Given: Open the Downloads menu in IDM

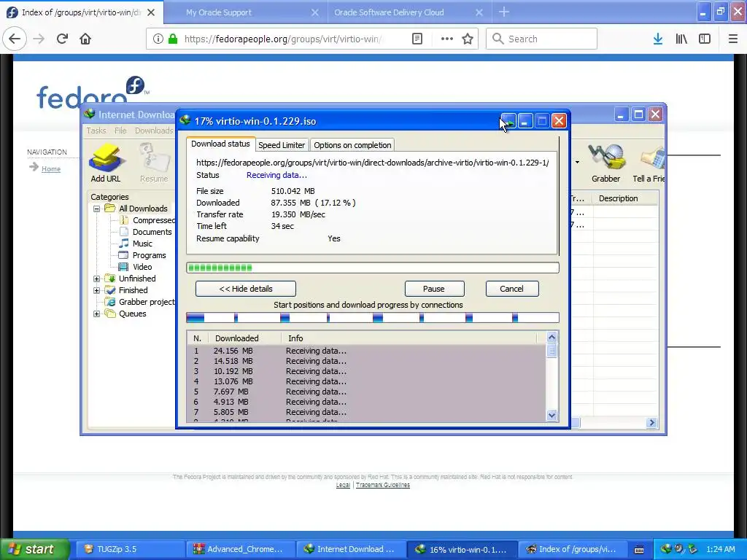Looking at the screenshot, I should pos(154,131).
